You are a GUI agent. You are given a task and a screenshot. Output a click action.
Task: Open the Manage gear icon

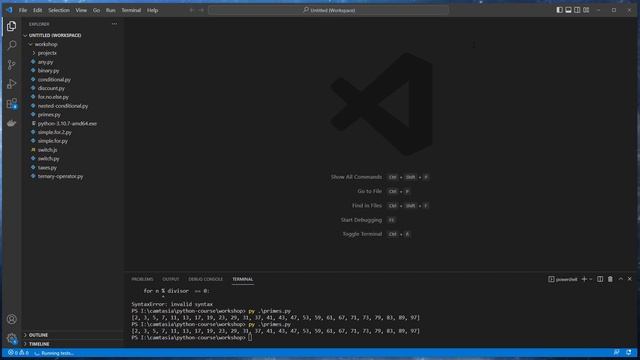point(11,338)
